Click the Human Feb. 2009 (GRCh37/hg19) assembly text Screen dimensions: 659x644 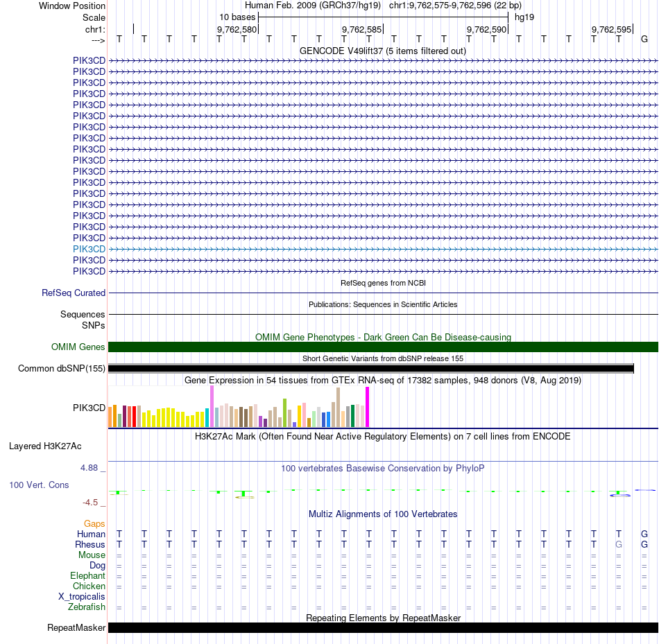coord(313,6)
